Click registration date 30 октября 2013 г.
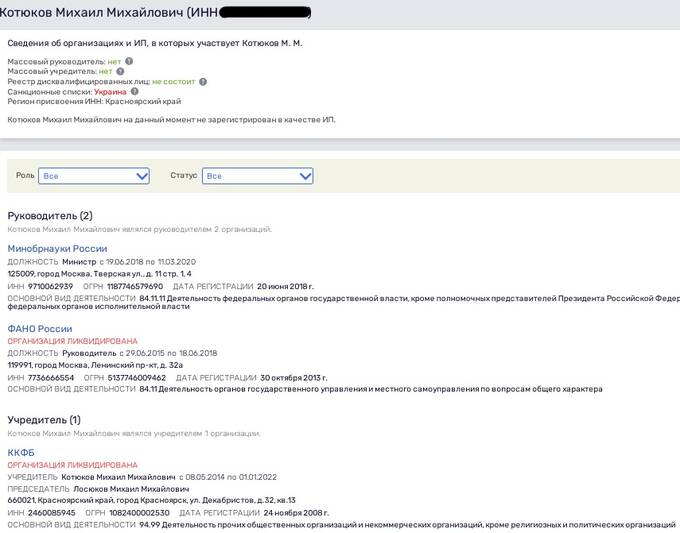This screenshot has width=680, height=533. [294, 378]
